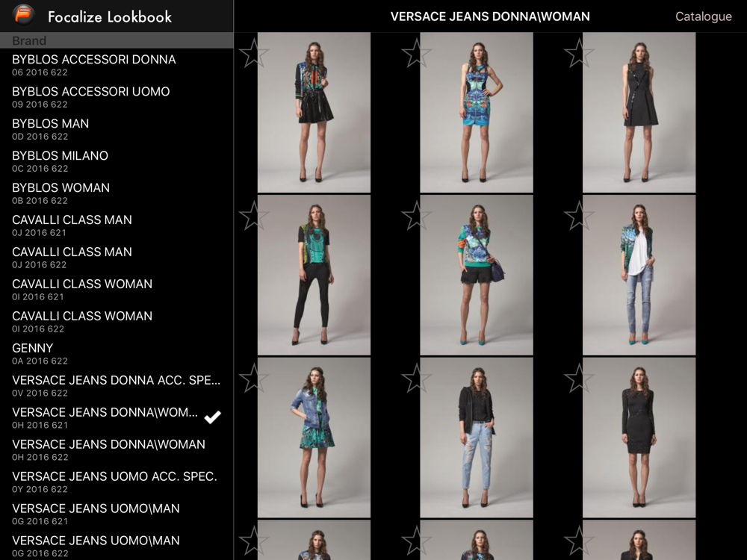View the black sleeveless flared dress photo
747x560 pixels.
639,113
